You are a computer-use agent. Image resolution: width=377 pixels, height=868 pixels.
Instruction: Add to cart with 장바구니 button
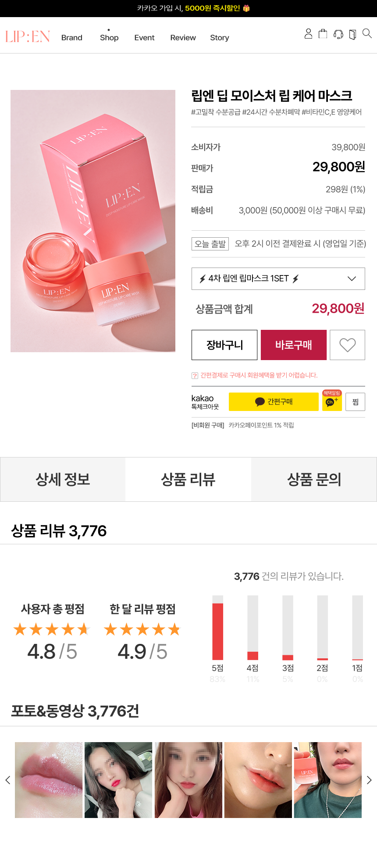[224, 345]
